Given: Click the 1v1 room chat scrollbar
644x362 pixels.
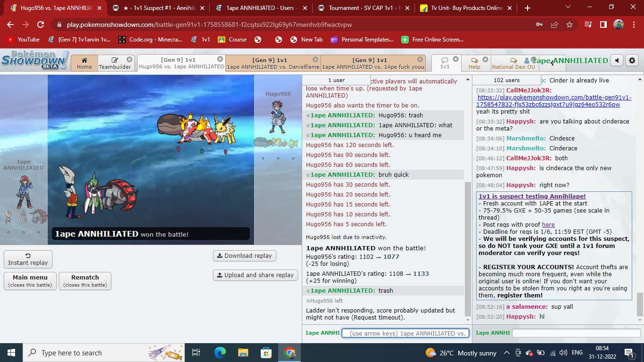Looking at the screenshot, I should [640, 304].
